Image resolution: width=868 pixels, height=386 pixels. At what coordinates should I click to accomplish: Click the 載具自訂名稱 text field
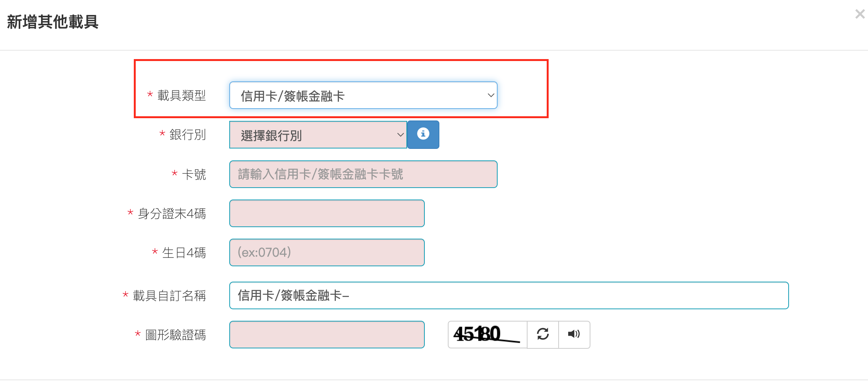pyautogui.click(x=509, y=295)
